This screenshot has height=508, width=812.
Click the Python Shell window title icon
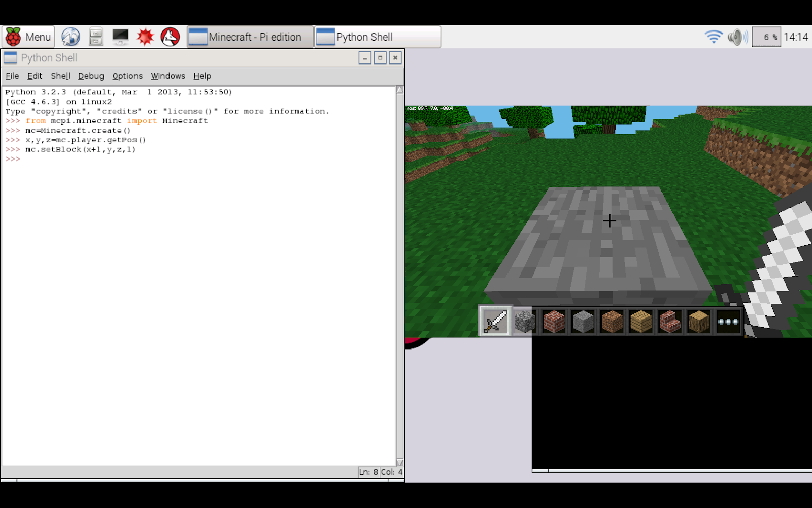(11, 58)
